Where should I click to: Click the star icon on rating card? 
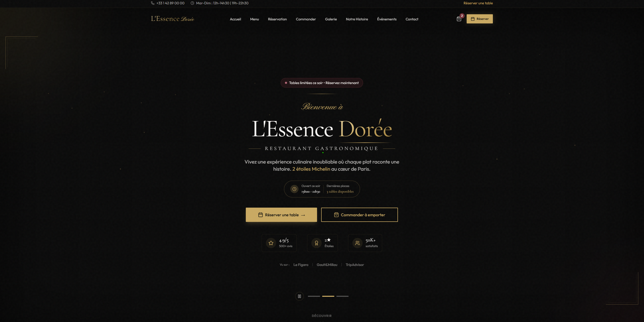tap(271, 243)
